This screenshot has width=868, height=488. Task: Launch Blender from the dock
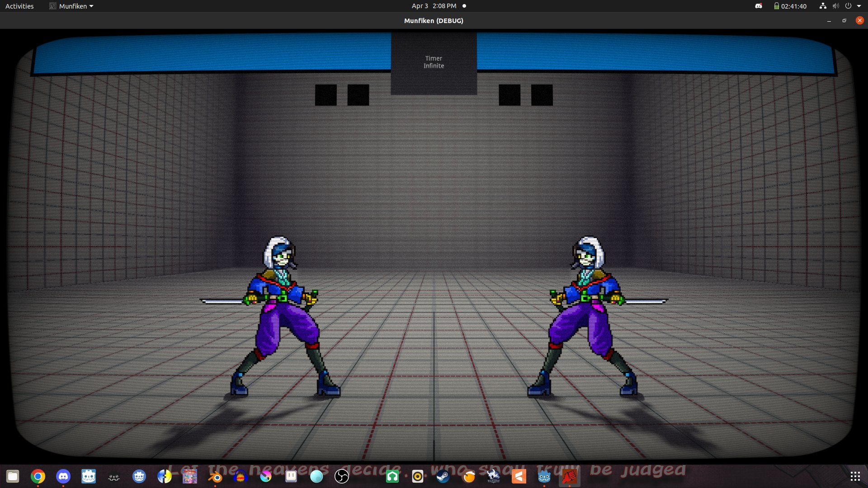(x=215, y=476)
